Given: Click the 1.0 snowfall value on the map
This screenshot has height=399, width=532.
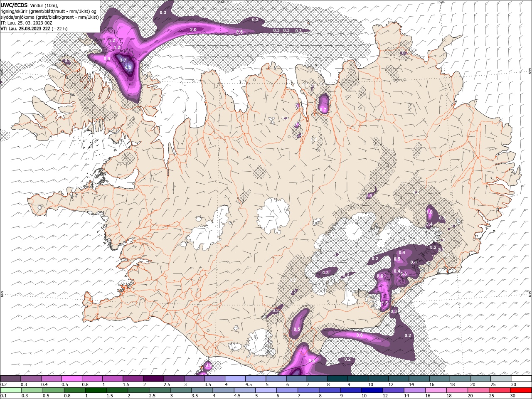Looking at the screenshot, I should 430,212.
